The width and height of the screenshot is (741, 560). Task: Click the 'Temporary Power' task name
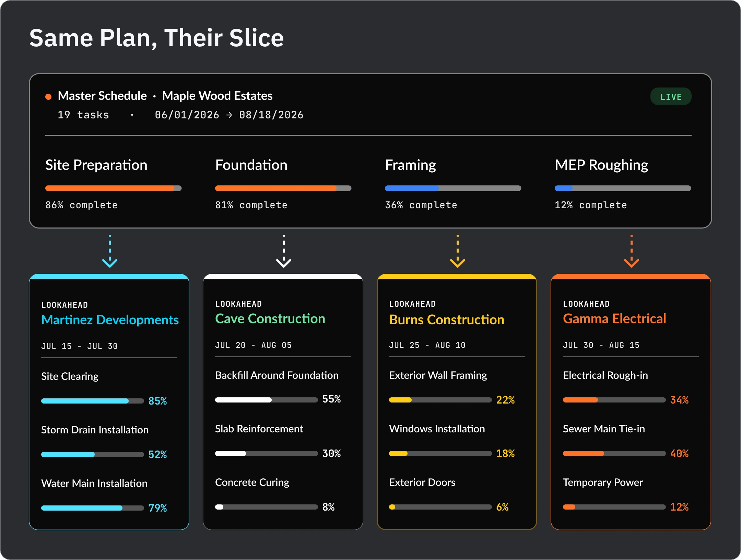pos(603,482)
